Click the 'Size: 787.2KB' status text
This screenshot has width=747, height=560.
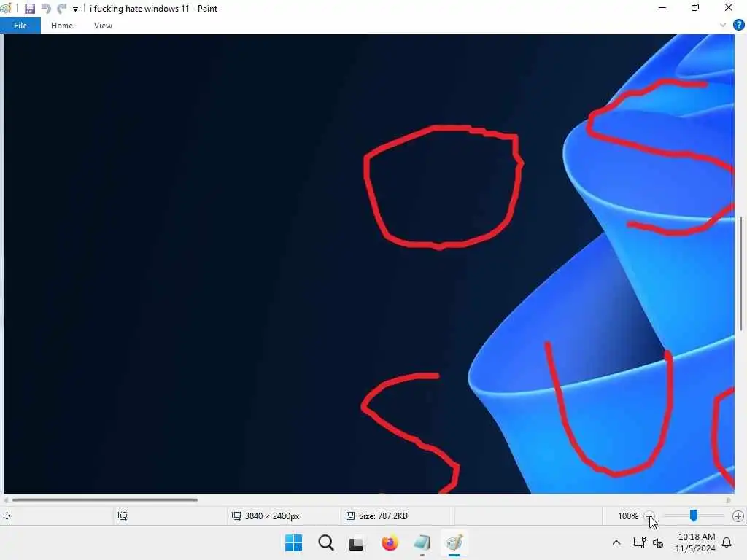pos(383,516)
